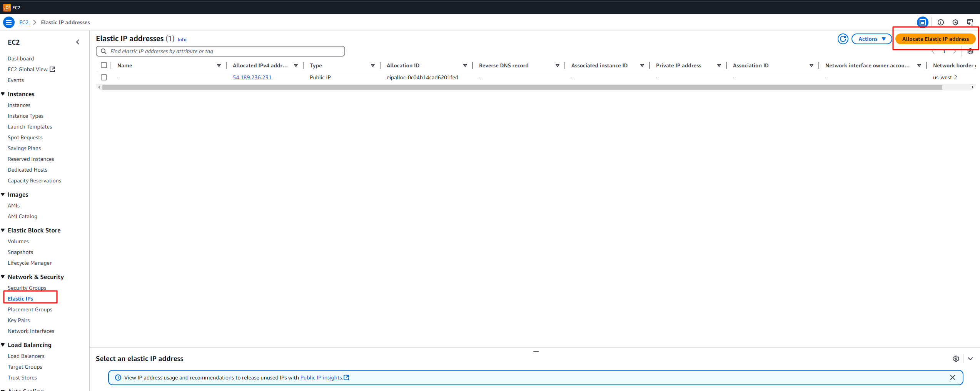Sort by Associated instance ID column arrow
Screen dimensions: 980x391
tap(642, 65)
